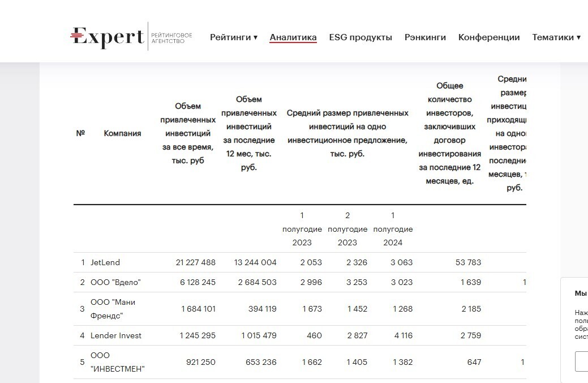Open the Рэнкинги navigation link

click(425, 37)
